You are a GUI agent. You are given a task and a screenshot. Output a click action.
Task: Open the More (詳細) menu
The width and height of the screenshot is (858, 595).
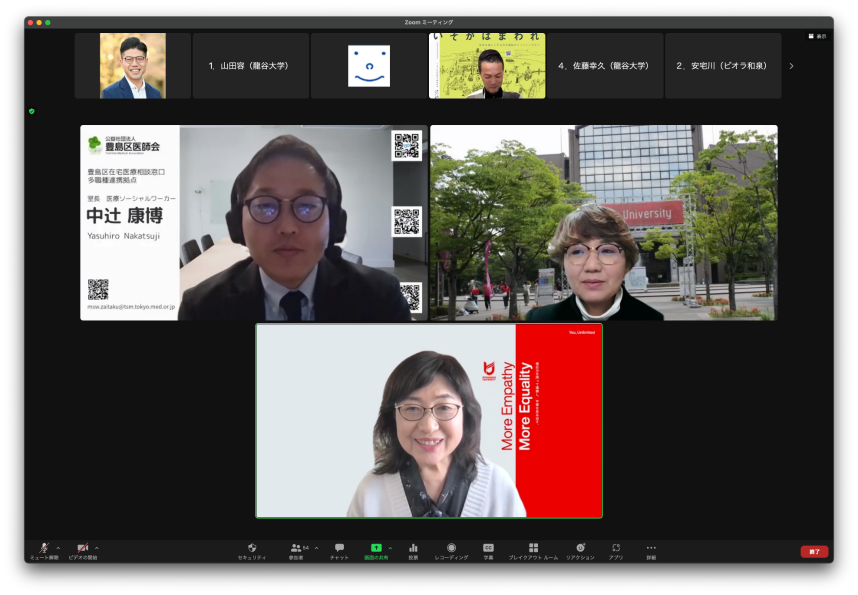tap(651, 549)
